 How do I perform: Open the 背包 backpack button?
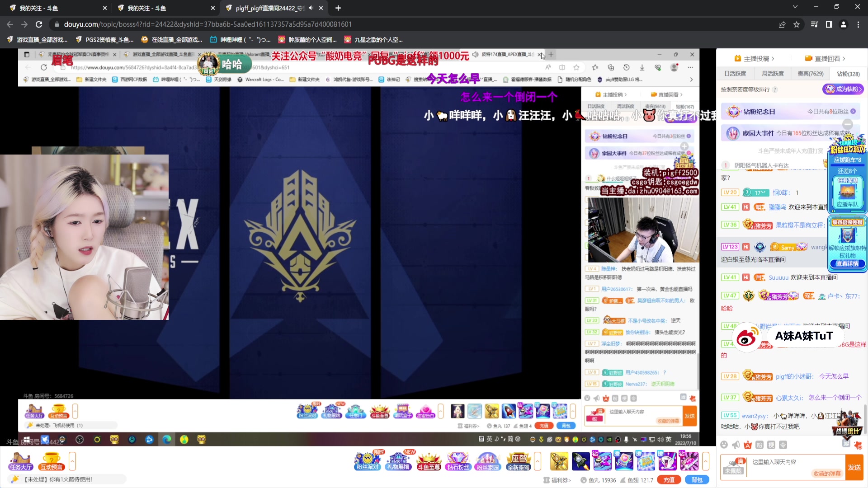(697, 480)
